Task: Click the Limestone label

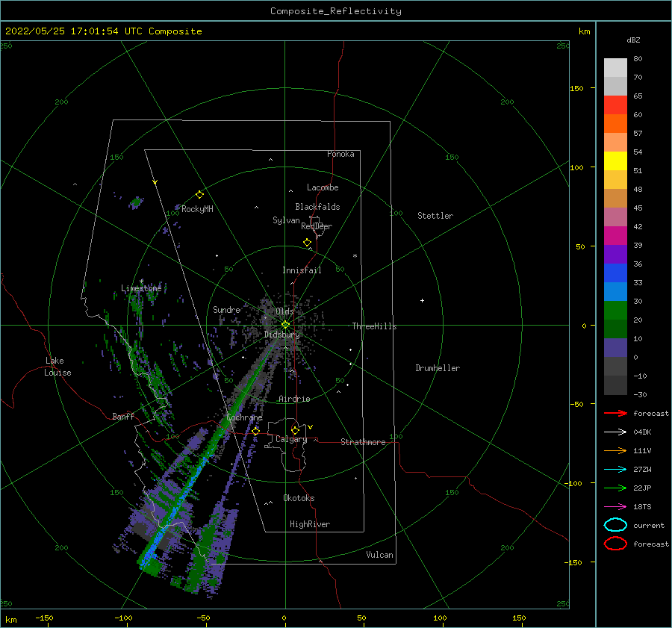Action: pyautogui.click(x=141, y=288)
